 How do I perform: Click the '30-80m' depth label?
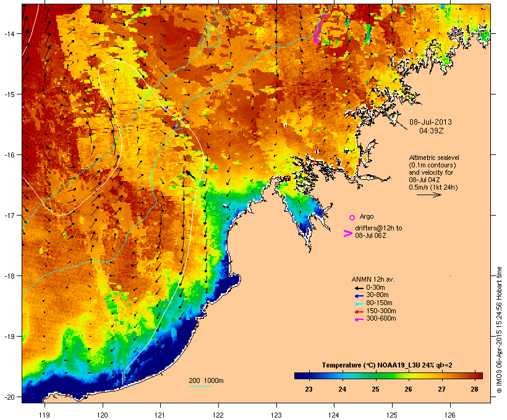pyautogui.click(x=377, y=295)
